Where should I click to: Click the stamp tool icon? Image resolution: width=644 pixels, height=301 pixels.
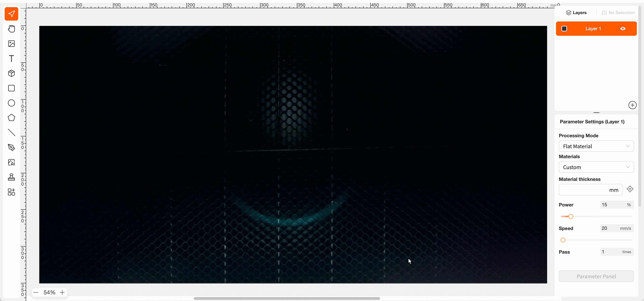11,177
